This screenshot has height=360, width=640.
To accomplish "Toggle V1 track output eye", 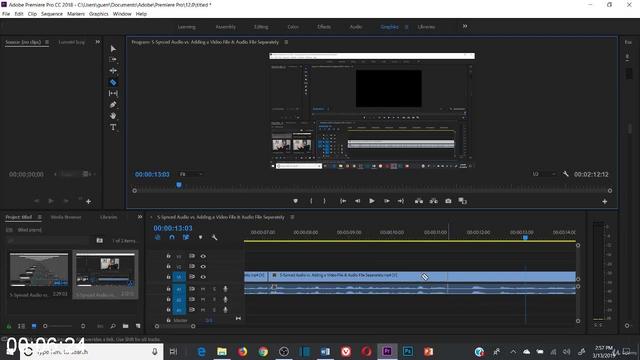I will 203,277.
